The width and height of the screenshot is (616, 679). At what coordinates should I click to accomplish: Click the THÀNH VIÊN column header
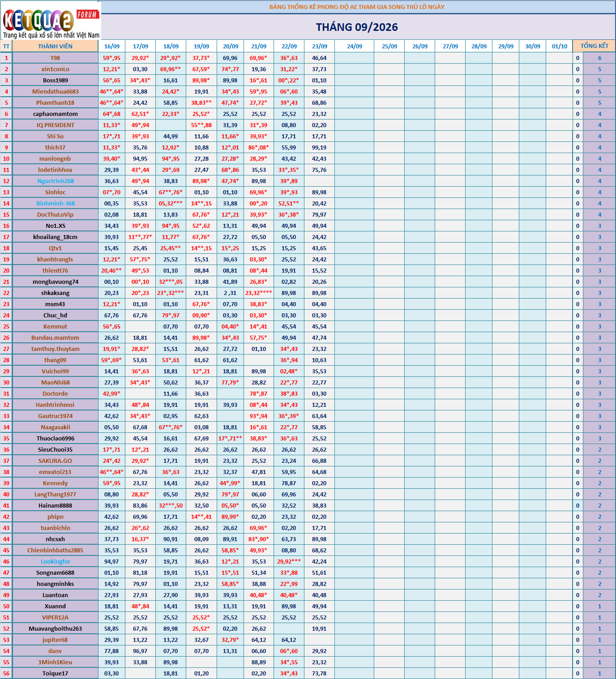click(55, 46)
